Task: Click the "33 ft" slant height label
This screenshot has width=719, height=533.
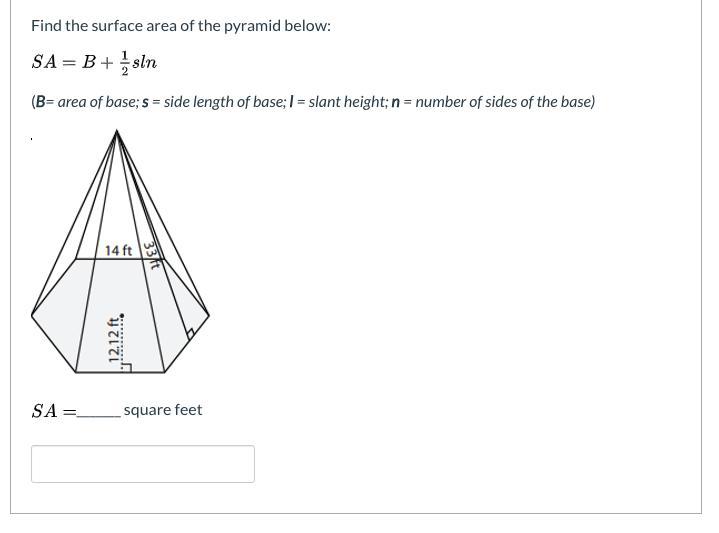Action: (151, 255)
